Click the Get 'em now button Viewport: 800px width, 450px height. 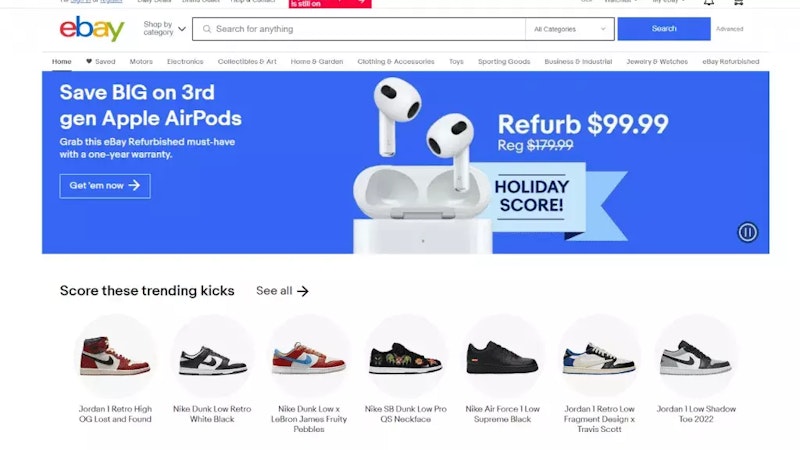point(105,186)
